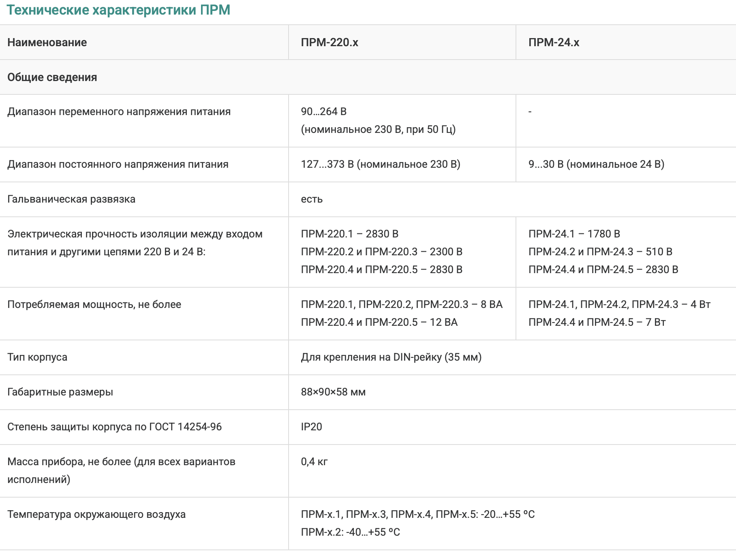Click the '90...264 В' value cell
Image resolution: width=736 pixels, height=560 pixels.
coord(324,111)
